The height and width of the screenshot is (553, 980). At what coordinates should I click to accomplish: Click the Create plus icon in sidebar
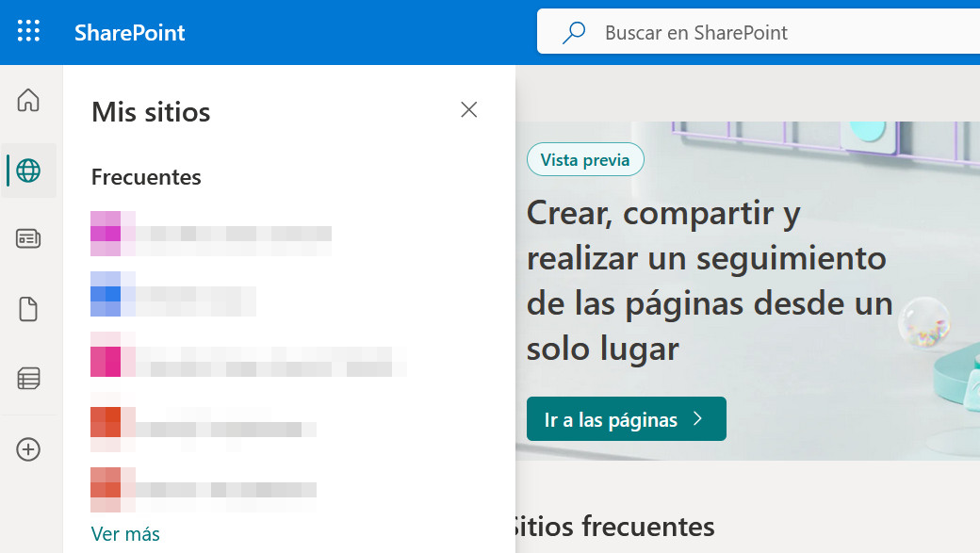point(29,449)
